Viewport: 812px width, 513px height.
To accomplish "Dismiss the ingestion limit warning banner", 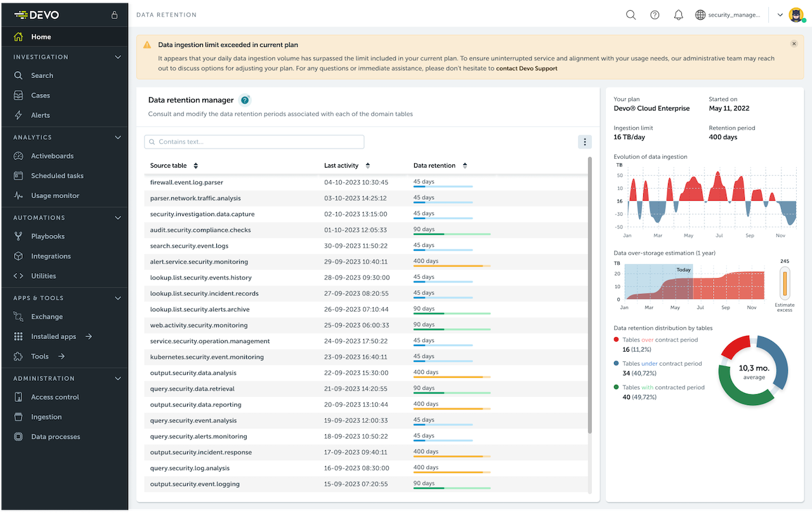I will point(794,43).
